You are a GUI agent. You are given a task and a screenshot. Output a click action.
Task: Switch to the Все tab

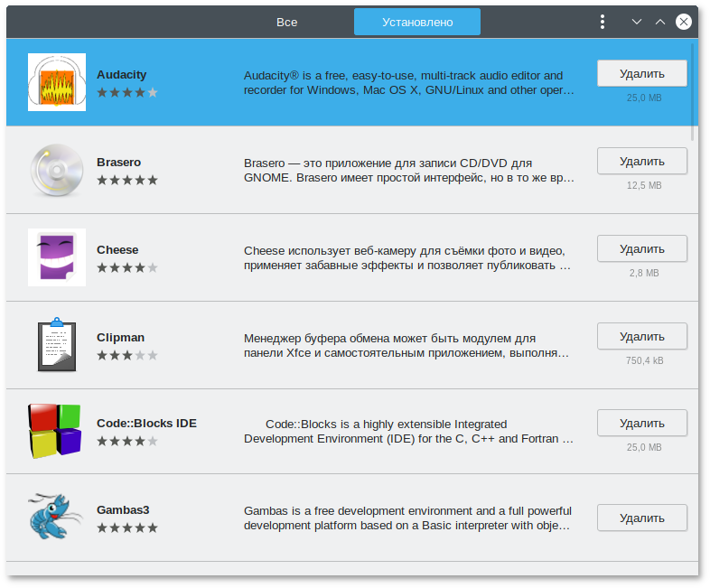286,23
